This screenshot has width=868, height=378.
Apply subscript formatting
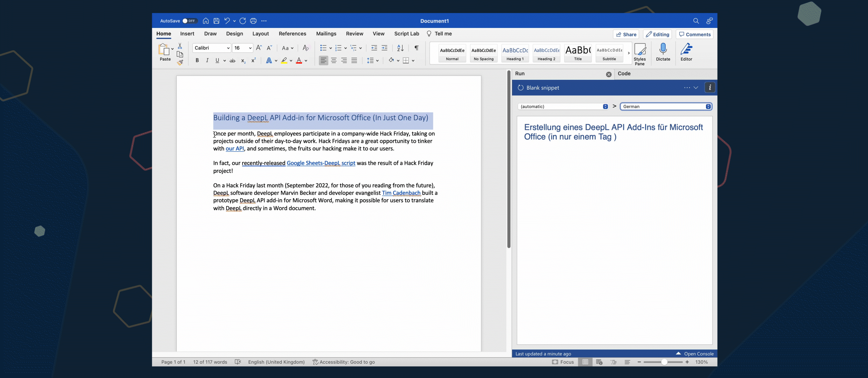[243, 61]
